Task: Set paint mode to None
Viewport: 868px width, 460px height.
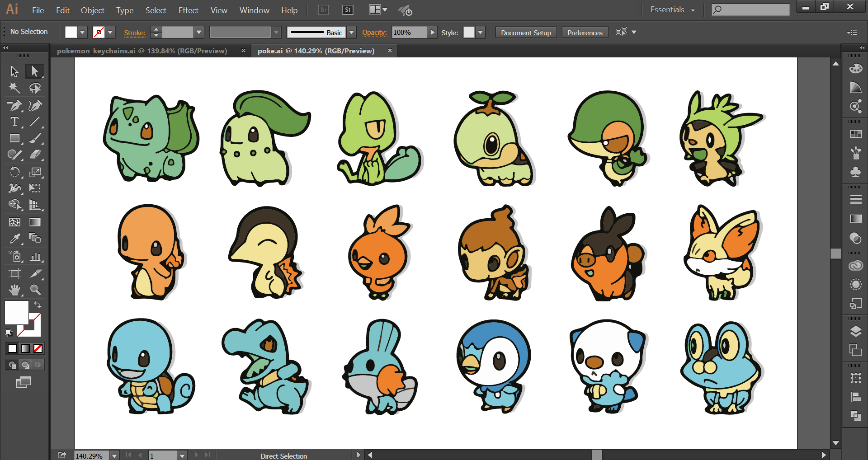Action: (x=38, y=348)
